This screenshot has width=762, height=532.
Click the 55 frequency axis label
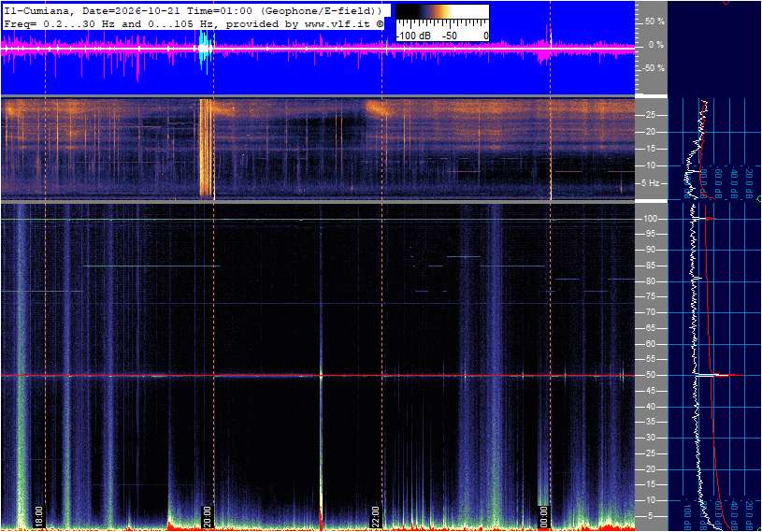tap(650, 360)
